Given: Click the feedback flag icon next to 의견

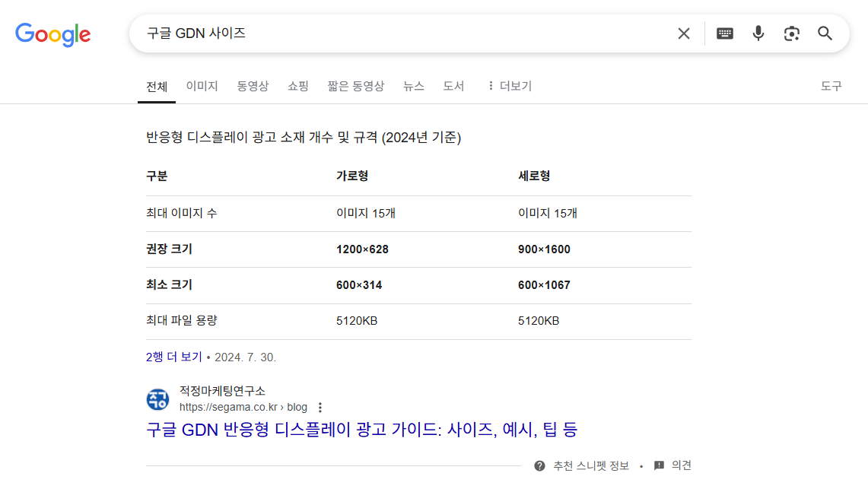Looking at the screenshot, I should click(659, 465).
